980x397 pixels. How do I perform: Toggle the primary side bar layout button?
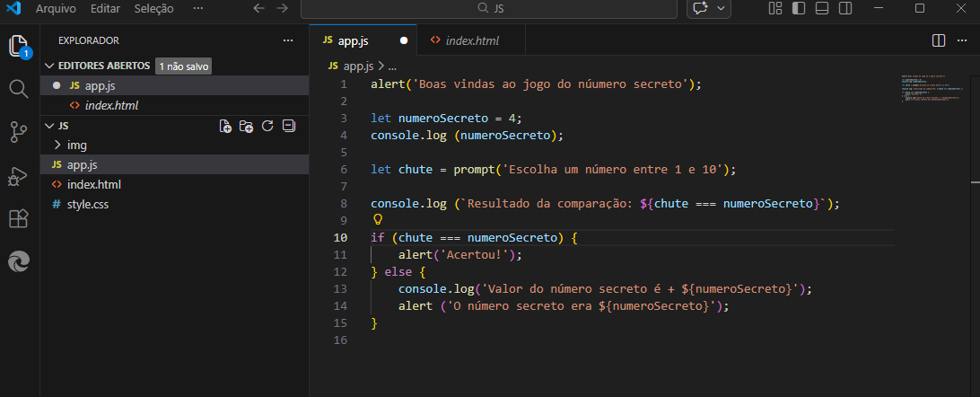tap(799, 8)
